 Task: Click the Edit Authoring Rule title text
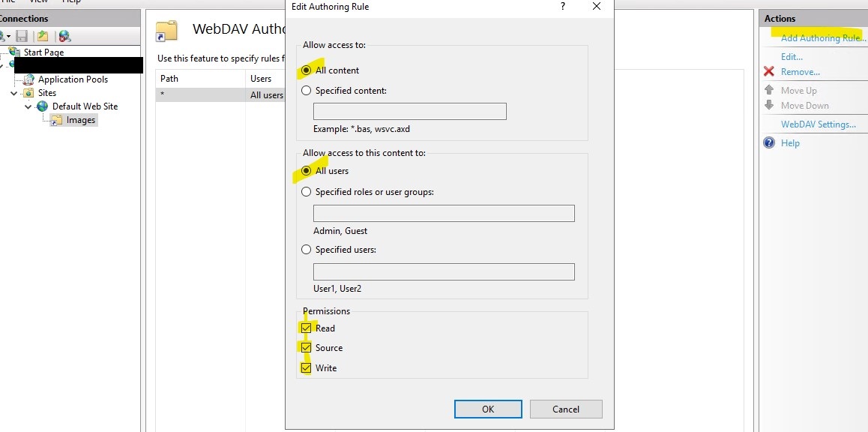click(x=330, y=7)
